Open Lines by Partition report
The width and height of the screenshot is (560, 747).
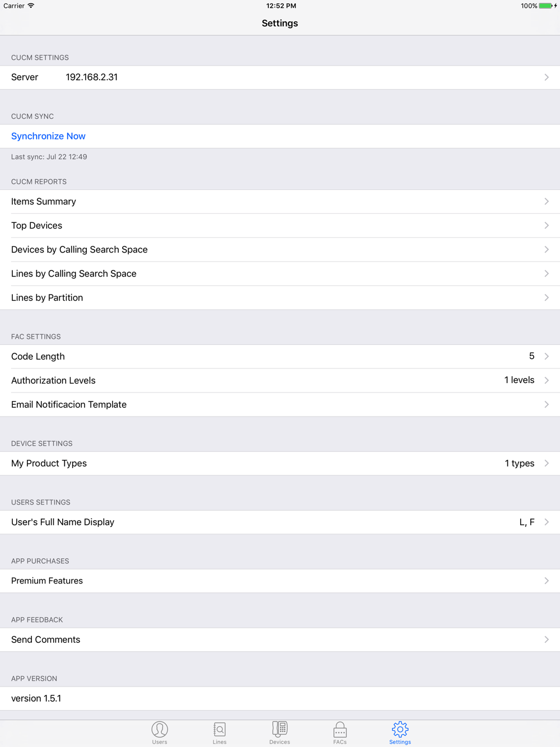click(280, 298)
